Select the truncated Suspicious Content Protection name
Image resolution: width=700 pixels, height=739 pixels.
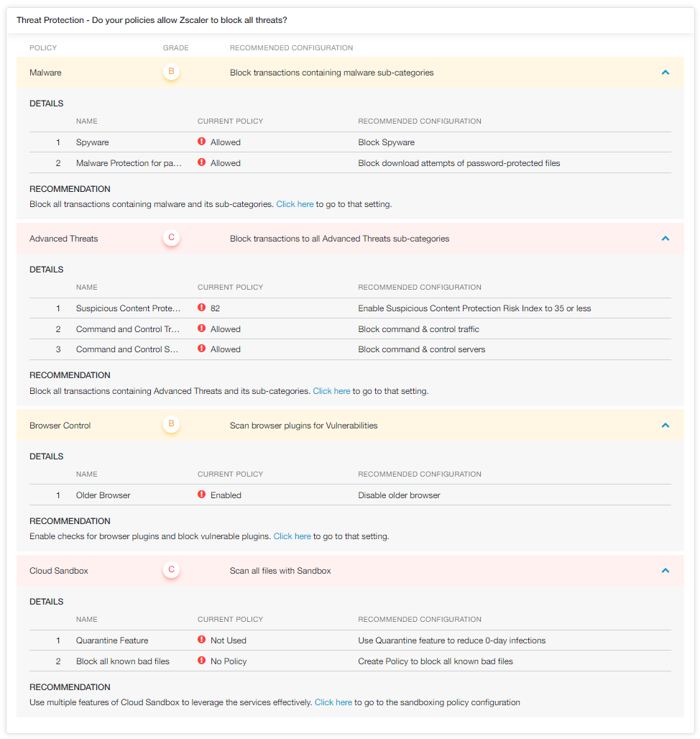click(129, 308)
